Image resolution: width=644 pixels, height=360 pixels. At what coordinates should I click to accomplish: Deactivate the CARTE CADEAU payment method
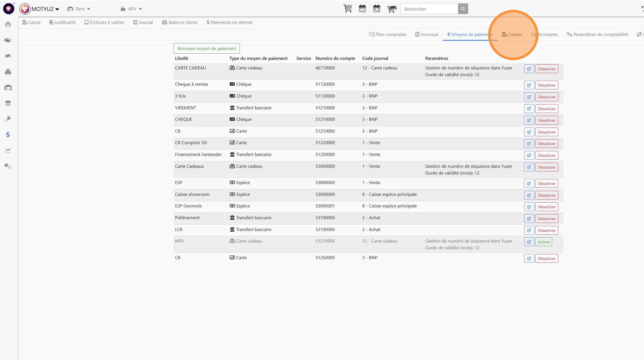coord(546,69)
